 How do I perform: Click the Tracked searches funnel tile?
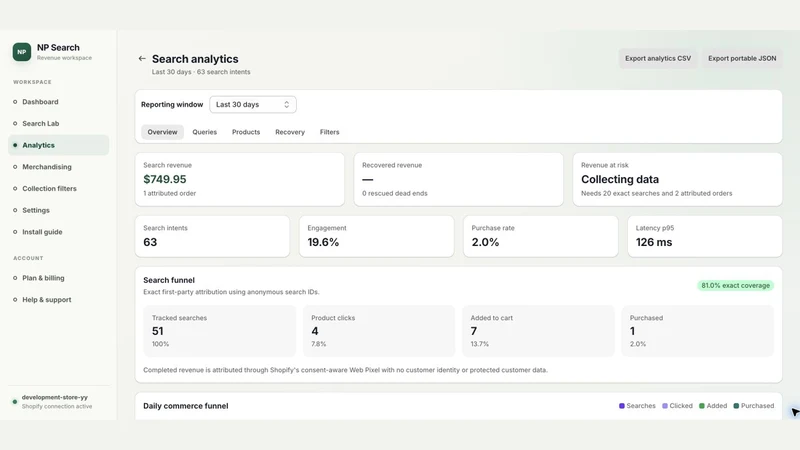(219, 331)
